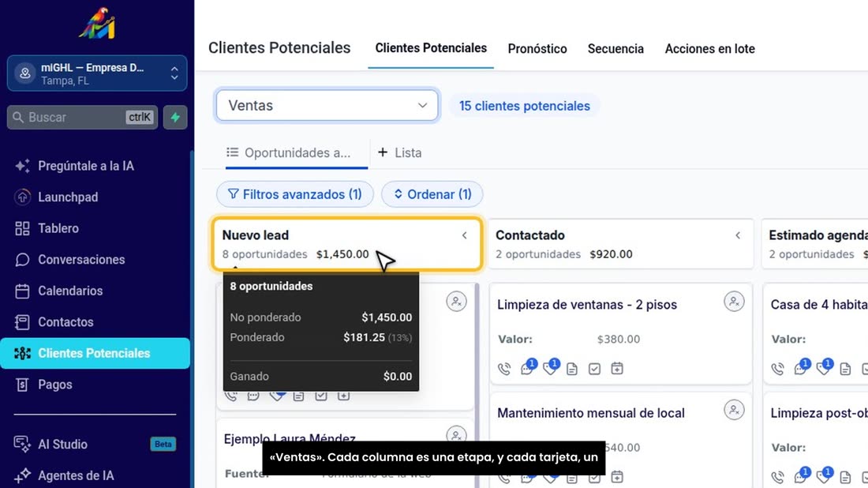Open the Ventas pipeline dropdown

pos(327,105)
